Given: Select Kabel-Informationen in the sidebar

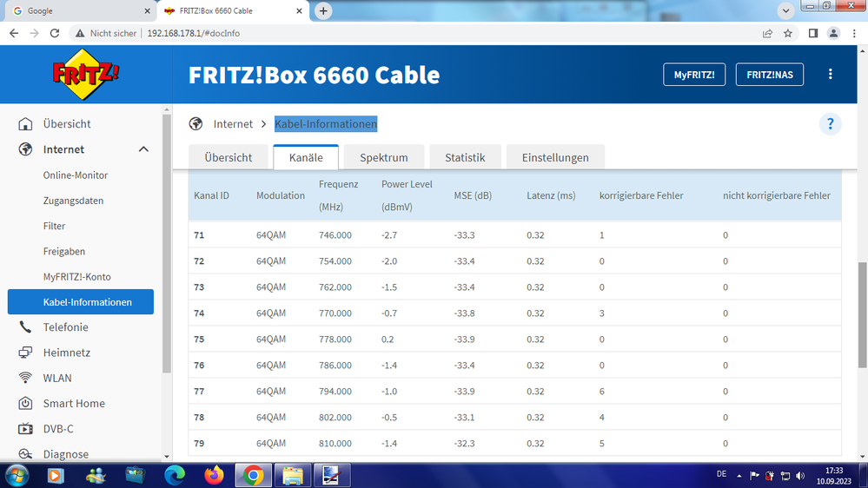Looking at the screenshot, I should tap(81, 301).
